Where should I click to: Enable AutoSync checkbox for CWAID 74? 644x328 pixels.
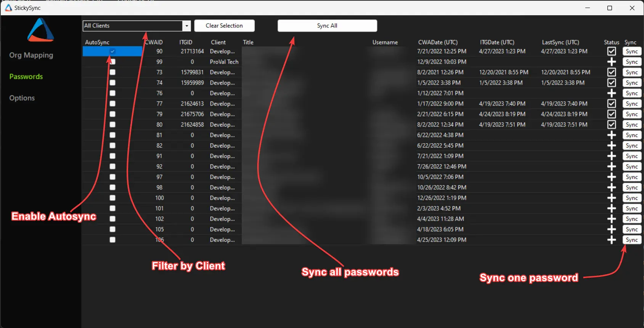[112, 83]
